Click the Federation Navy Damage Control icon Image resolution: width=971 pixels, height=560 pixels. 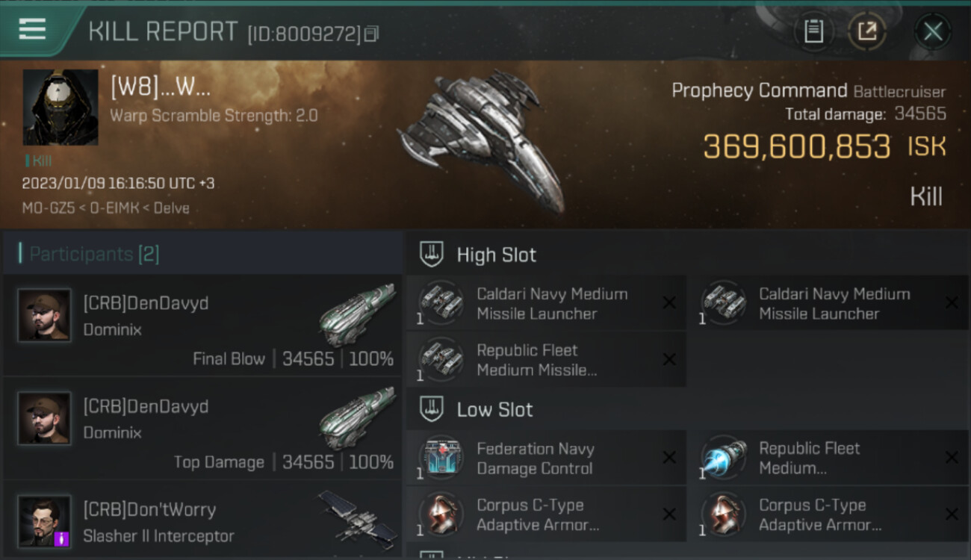[x=441, y=458]
